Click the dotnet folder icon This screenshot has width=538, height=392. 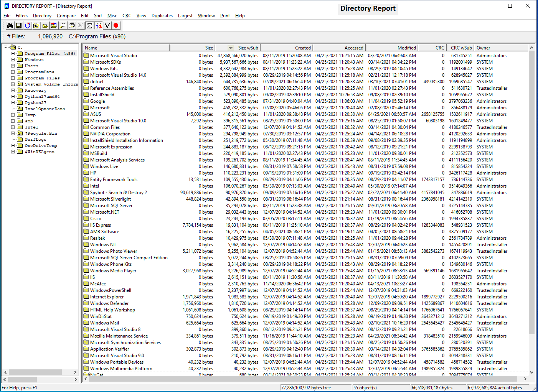click(x=86, y=82)
